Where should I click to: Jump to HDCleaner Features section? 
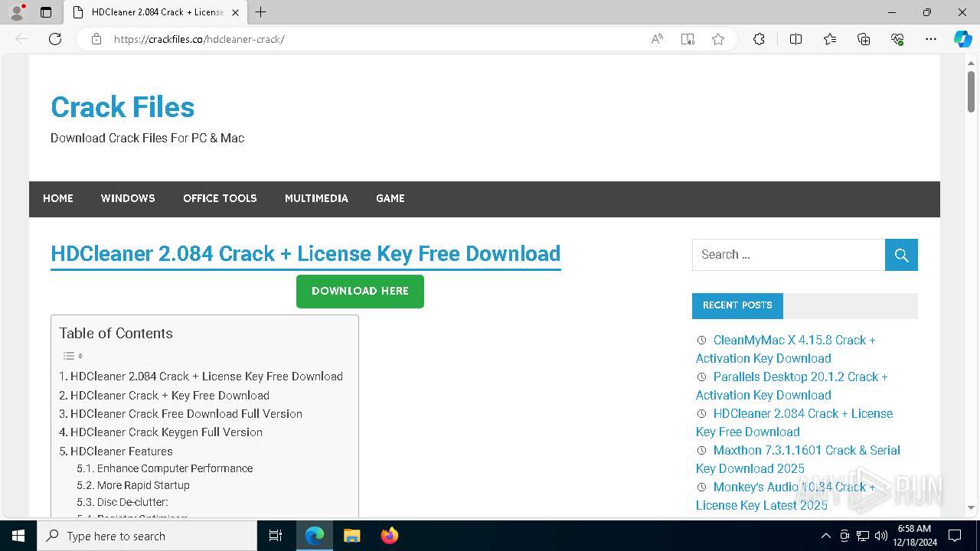click(116, 452)
